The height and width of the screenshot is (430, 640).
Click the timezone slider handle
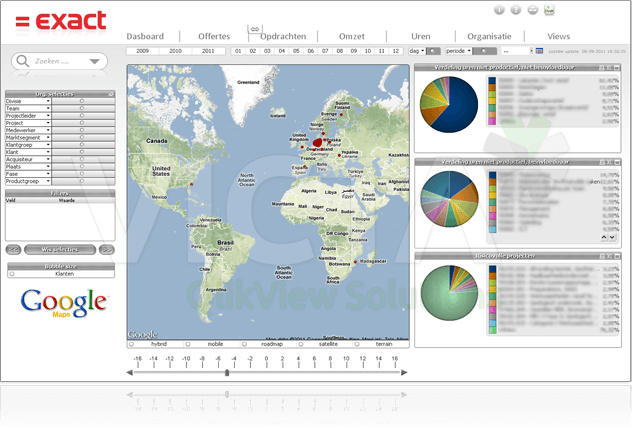pyautogui.click(x=227, y=372)
